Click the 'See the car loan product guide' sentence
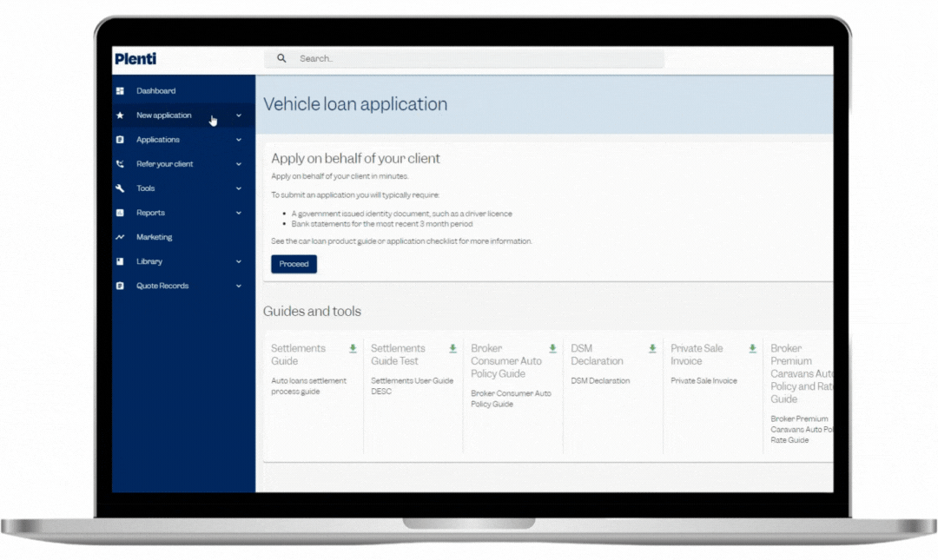The width and height of the screenshot is (938, 560). pyautogui.click(x=401, y=241)
